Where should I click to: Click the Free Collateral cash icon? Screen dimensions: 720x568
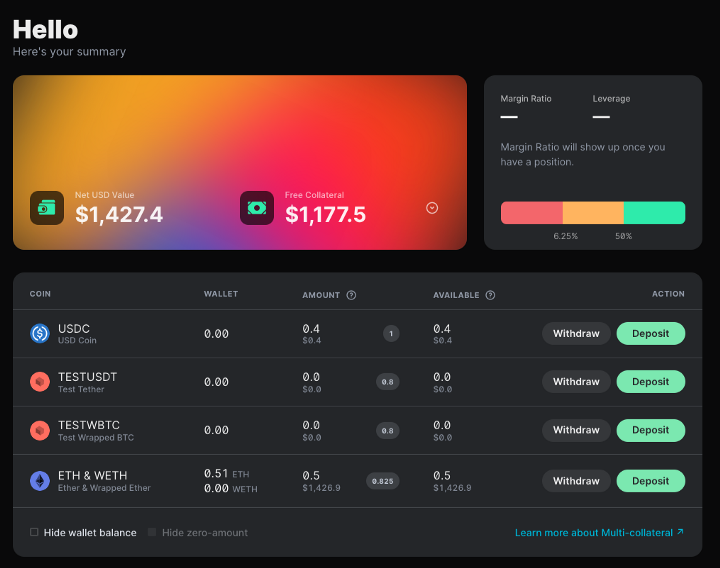pyautogui.click(x=257, y=208)
